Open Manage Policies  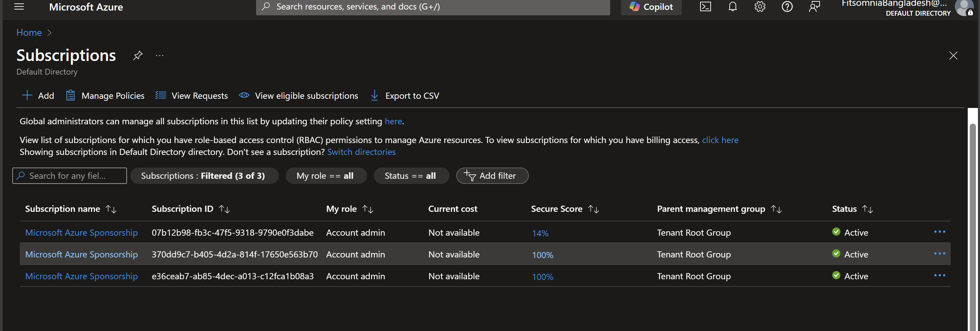pos(105,95)
